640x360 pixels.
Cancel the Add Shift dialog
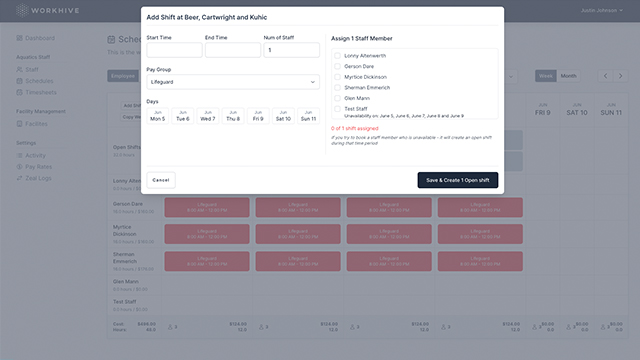161,180
